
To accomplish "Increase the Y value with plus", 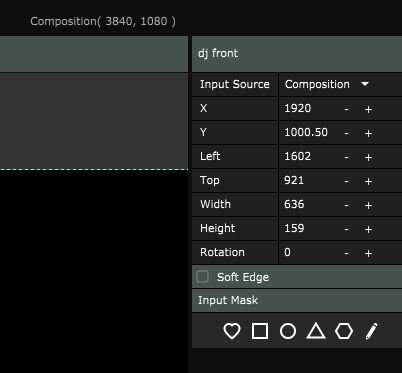I will pos(368,133).
